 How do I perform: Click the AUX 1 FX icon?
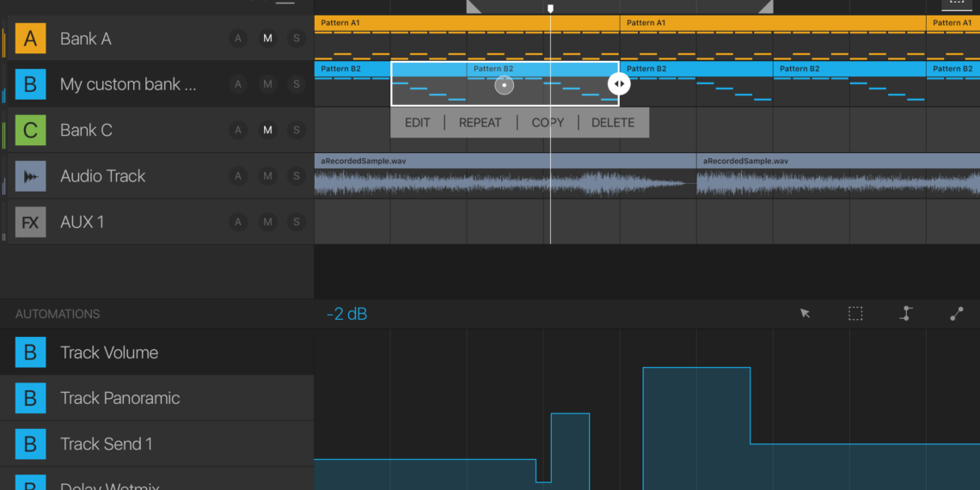tap(30, 223)
